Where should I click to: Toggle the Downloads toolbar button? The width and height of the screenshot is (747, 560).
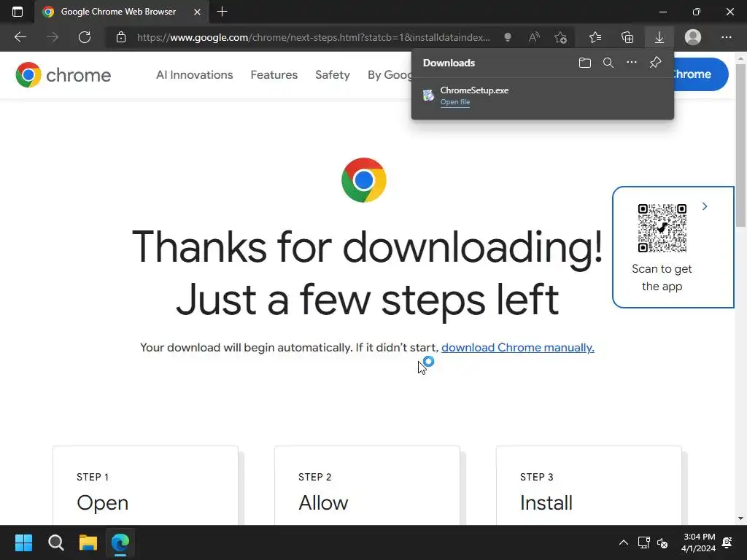[659, 37]
